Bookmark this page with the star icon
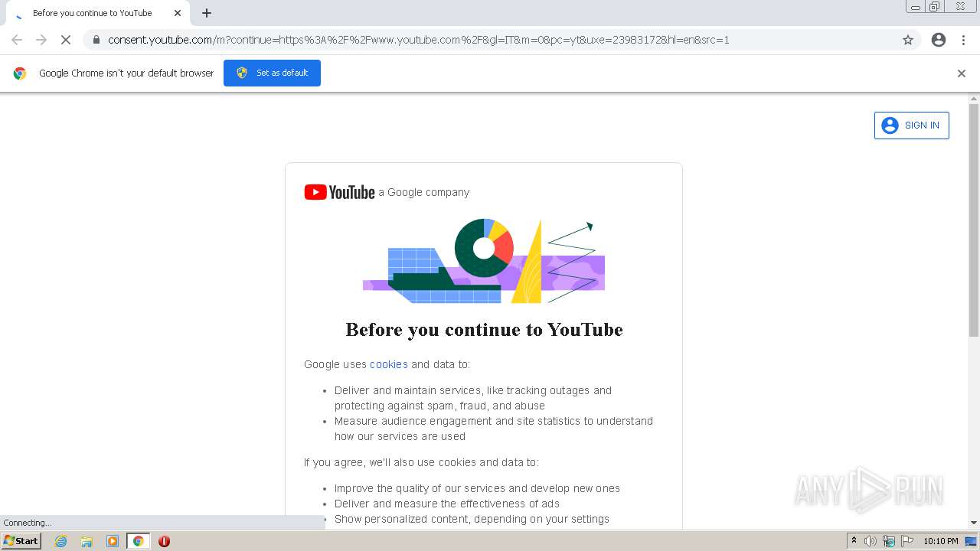 [x=908, y=40]
